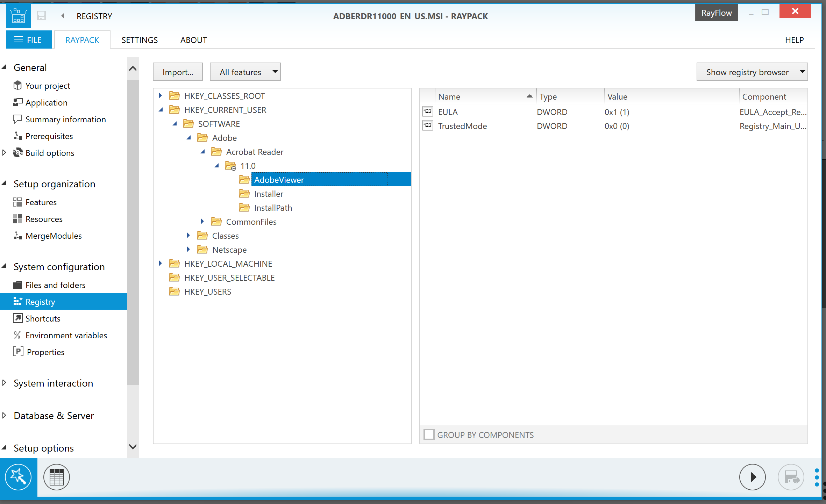Select the InstallPath registry key
The width and height of the screenshot is (826, 504).
coord(273,208)
